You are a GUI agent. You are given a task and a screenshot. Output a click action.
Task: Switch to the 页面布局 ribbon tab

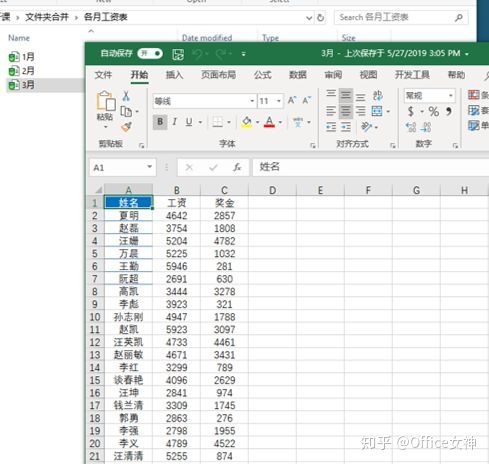[218, 75]
